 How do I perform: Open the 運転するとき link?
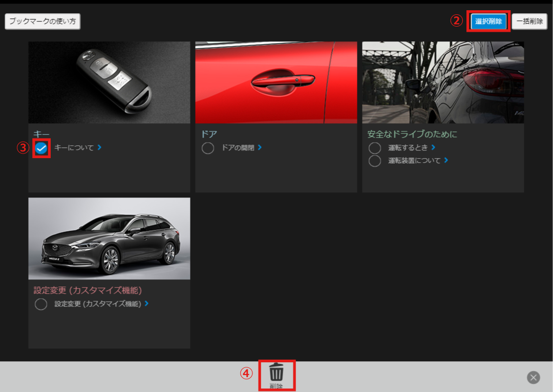pyautogui.click(x=408, y=148)
